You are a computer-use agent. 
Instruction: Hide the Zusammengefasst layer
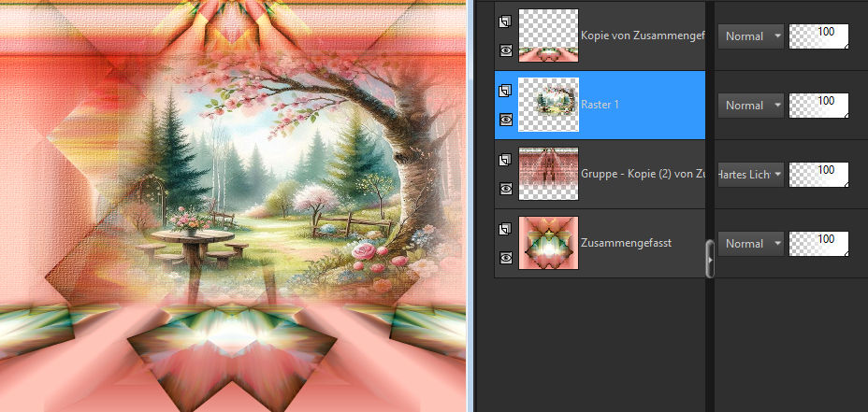(x=506, y=258)
